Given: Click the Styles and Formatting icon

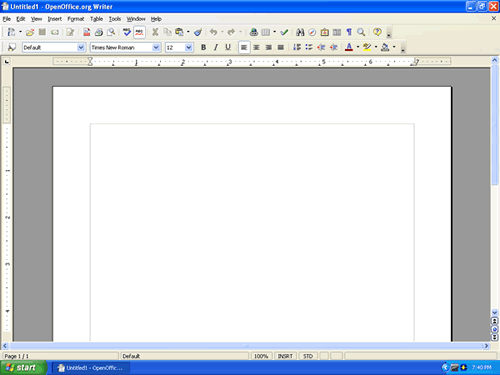Looking at the screenshot, I should click(x=12, y=47).
